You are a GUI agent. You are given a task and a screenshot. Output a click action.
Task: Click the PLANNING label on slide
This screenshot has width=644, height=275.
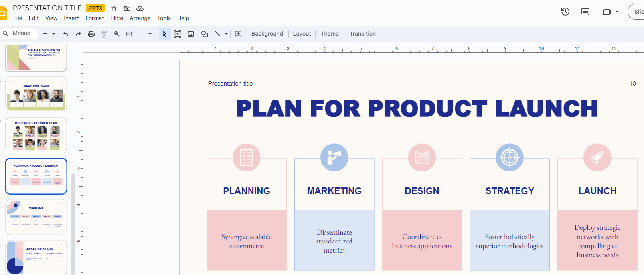point(247,191)
